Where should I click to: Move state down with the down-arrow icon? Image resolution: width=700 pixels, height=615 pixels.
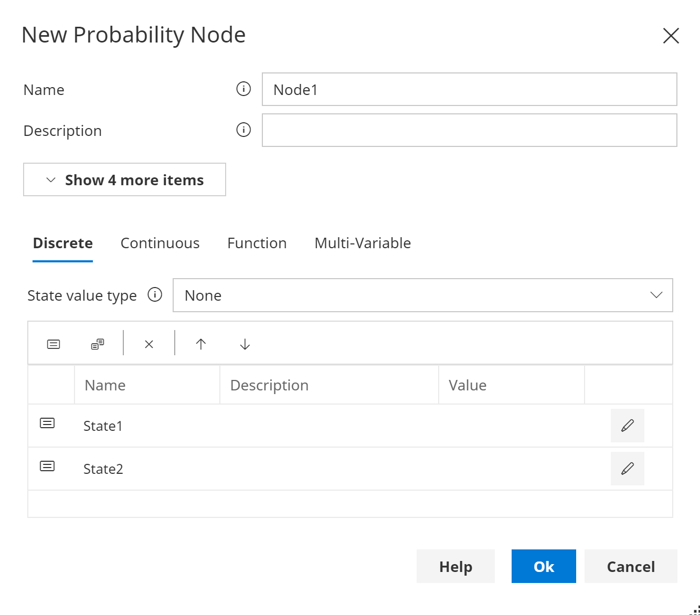(x=245, y=344)
